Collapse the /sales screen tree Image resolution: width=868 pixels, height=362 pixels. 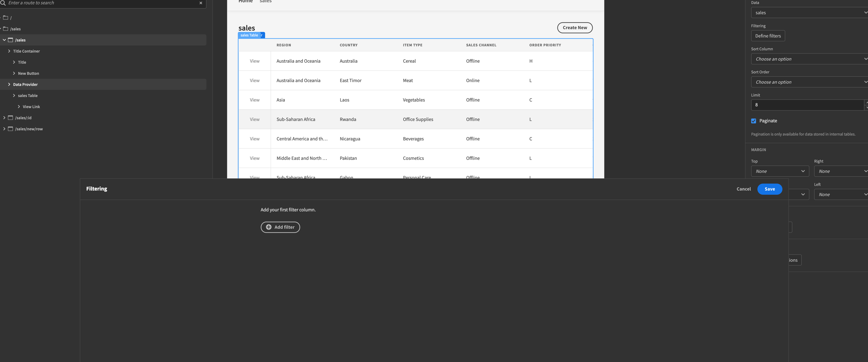4,40
